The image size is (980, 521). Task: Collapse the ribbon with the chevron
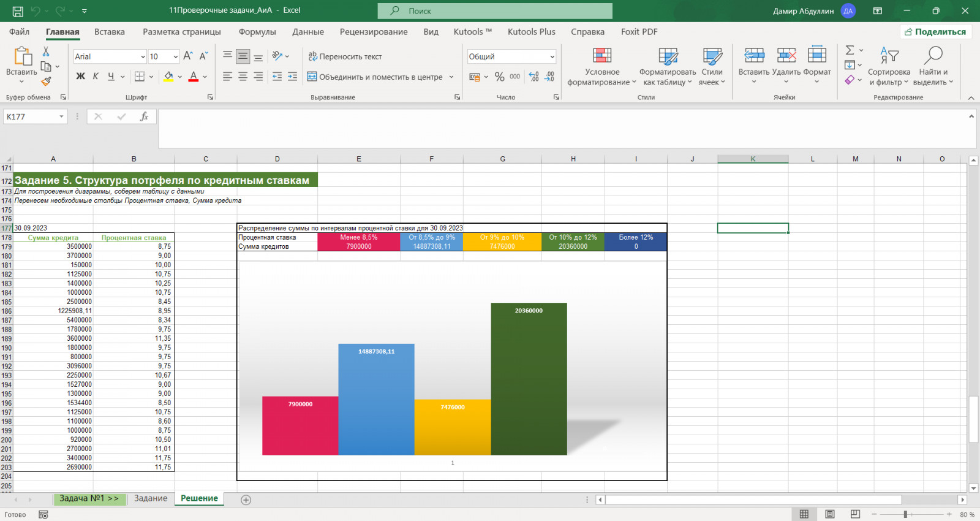click(971, 98)
